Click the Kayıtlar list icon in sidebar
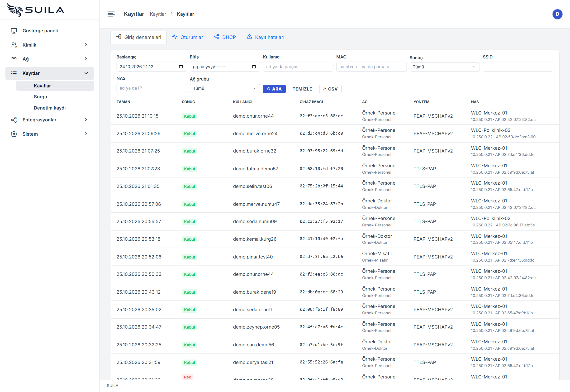The height and width of the screenshot is (392, 570). [14, 73]
